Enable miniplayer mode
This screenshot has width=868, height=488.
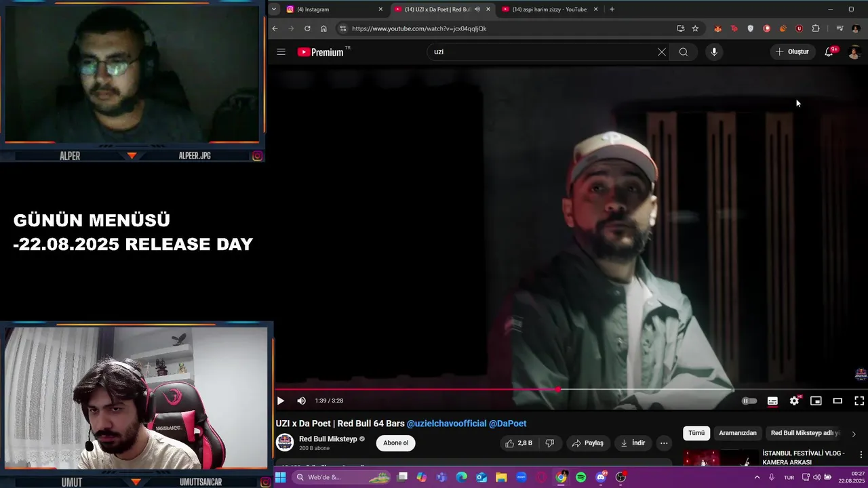[816, 401]
